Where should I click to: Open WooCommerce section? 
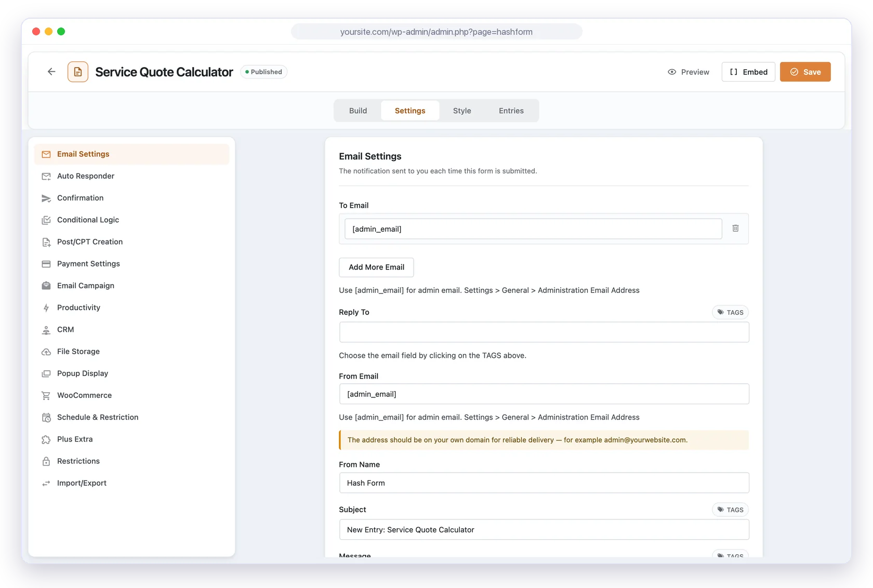[x=131, y=395]
